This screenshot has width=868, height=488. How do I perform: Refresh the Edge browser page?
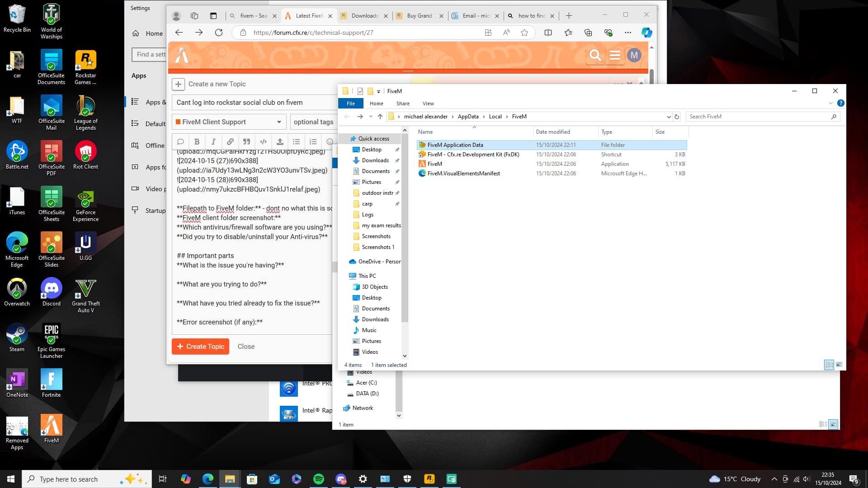(219, 33)
